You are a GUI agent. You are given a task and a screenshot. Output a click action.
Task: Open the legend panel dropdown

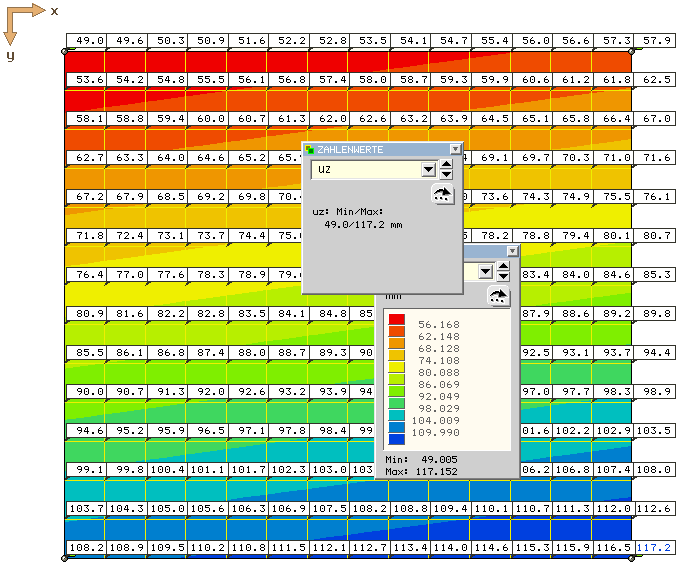485,271
